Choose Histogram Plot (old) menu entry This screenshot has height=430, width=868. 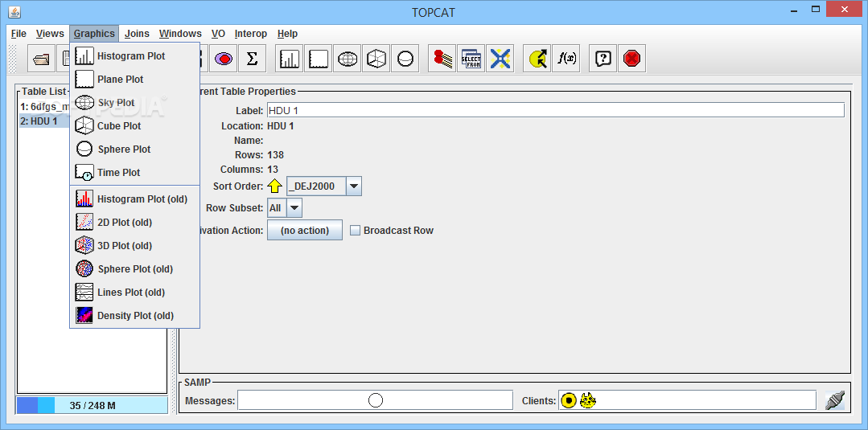pyautogui.click(x=134, y=199)
